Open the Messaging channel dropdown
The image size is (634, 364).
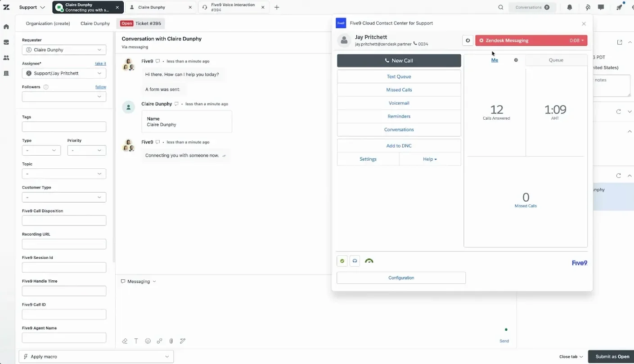pos(139,281)
